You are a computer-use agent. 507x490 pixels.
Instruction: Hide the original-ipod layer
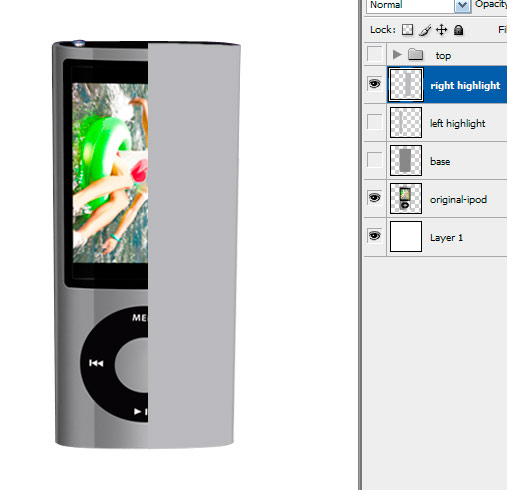coord(375,198)
